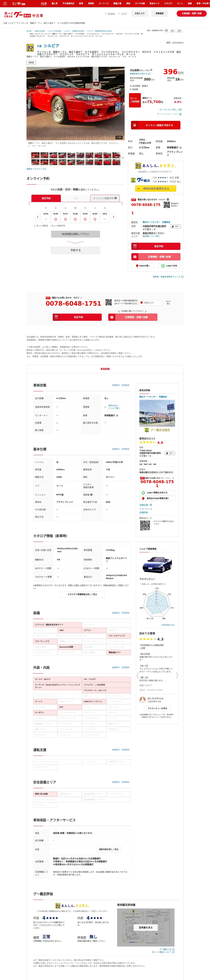Click the オンライン商談を予約する red button

tap(156, 125)
